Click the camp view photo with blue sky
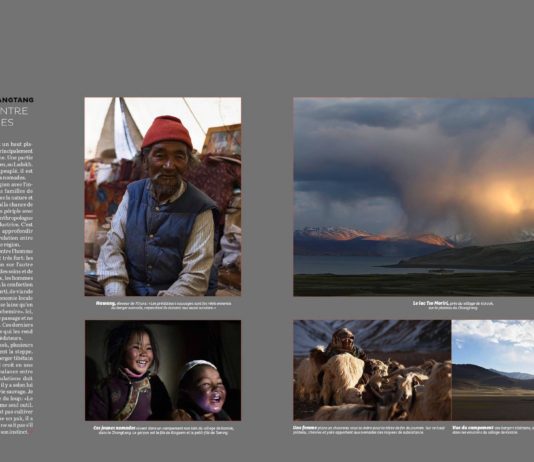Screen dimensions: 534x462 pos(493,370)
